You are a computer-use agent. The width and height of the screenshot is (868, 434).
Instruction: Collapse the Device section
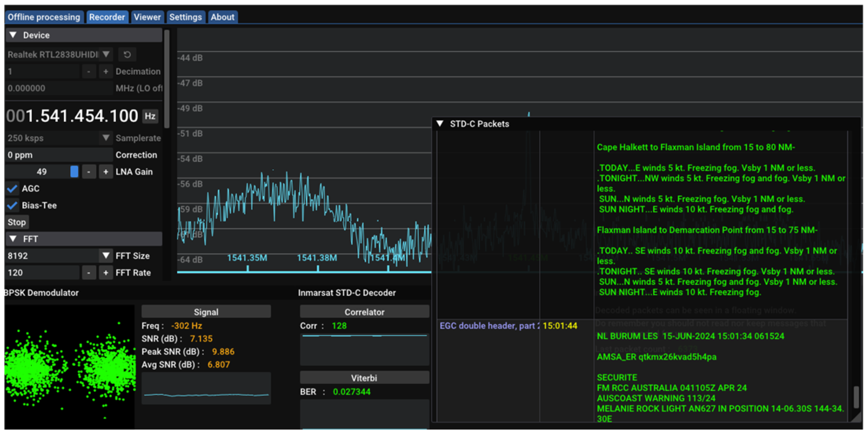pos(13,35)
